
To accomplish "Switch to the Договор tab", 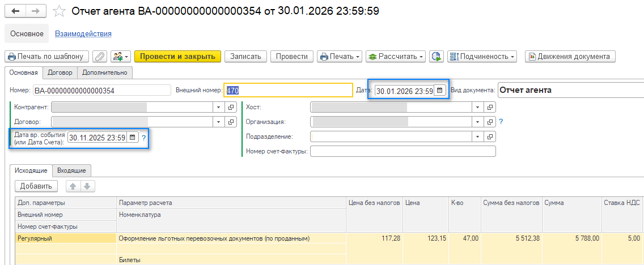I will click(60, 72).
